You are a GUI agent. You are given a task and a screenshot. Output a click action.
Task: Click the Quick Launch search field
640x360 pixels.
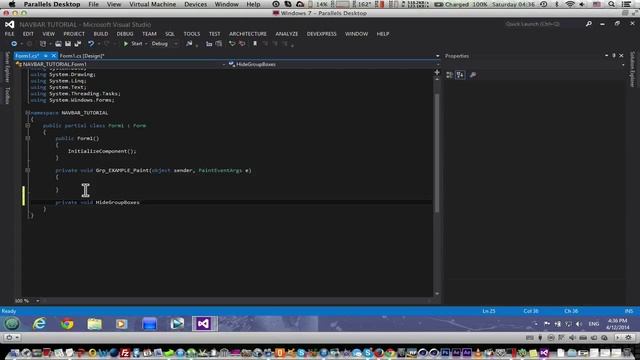click(543, 24)
